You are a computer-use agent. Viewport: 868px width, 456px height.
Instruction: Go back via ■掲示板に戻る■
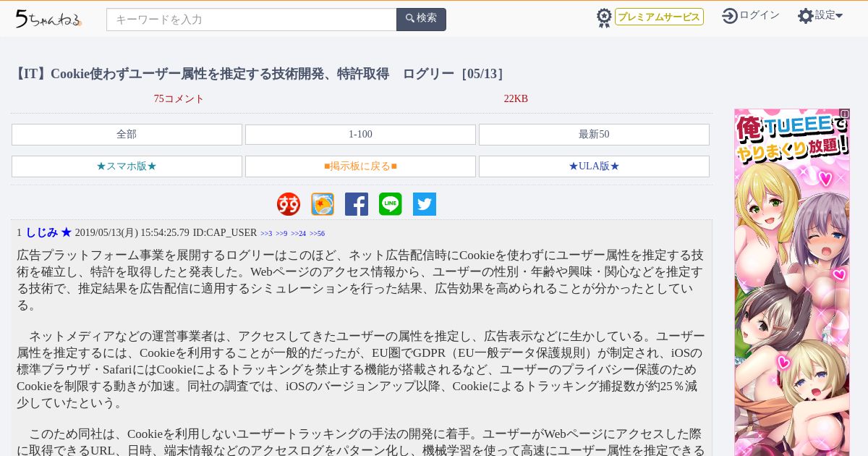(360, 166)
